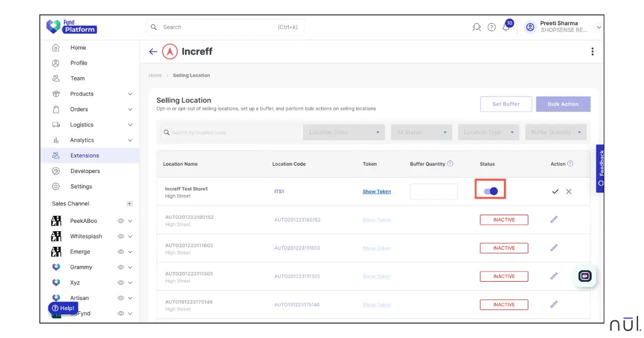Image resolution: width=644 pixels, height=338 pixels.
Task: Expand the account dropdown next to Preeti Sharma
Action: coord(599,27)
